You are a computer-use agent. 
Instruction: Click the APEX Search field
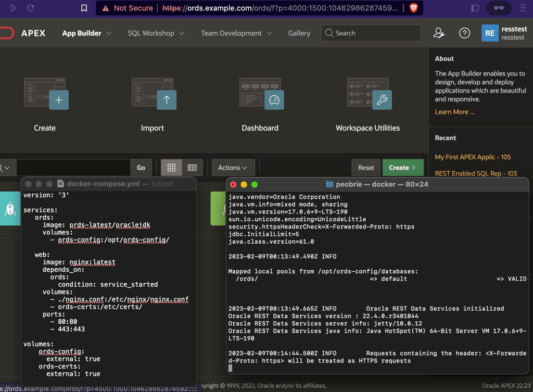[371, 33]
